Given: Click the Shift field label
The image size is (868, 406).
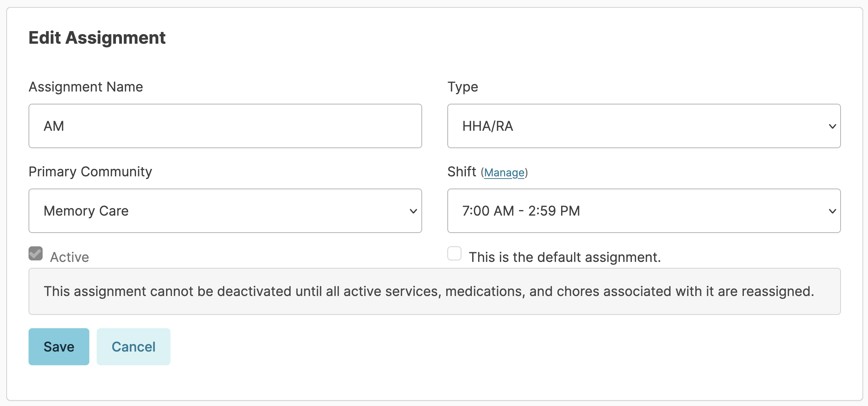Looking at the screenshot, I should coord(461,172).
